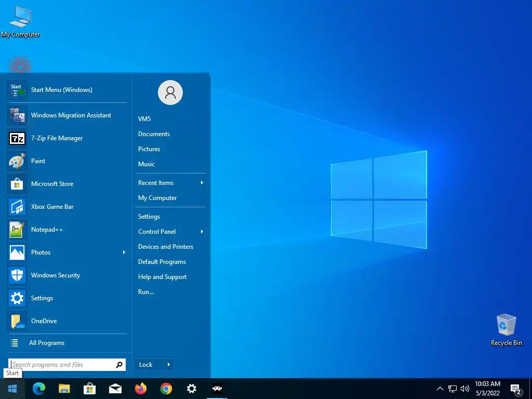532x399 pixels.
Task: Click the volume speaker tray icon
Action: pyautogui.click(x=465, y=389)
